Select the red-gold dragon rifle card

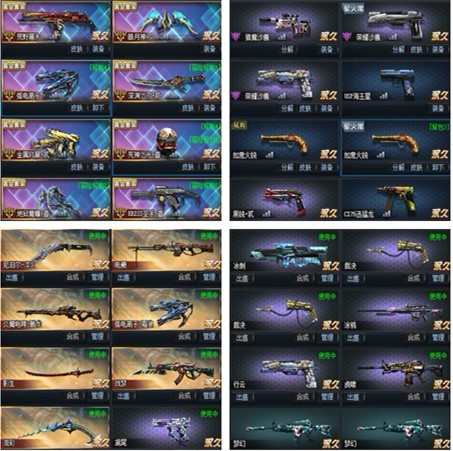[x=56, y=22]
